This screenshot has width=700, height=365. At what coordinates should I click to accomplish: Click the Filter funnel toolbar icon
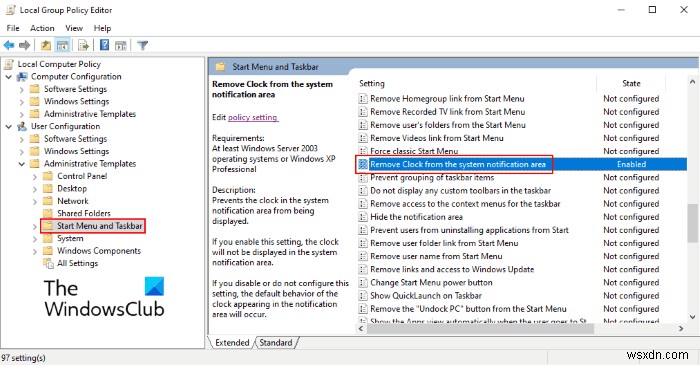point(142,45)
